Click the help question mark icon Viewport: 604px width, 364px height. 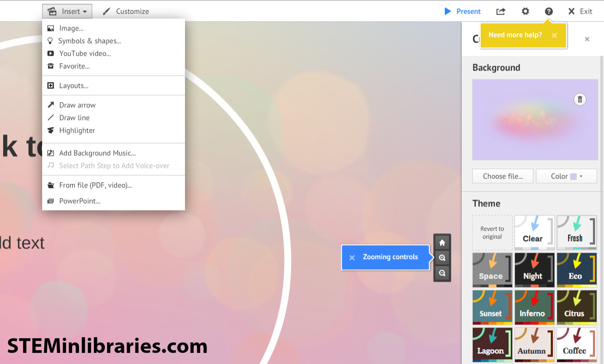coord(549,11)
